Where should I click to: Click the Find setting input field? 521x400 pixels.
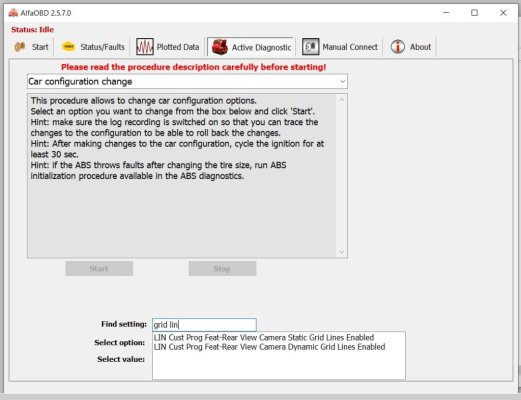click(x=204, y=325)
